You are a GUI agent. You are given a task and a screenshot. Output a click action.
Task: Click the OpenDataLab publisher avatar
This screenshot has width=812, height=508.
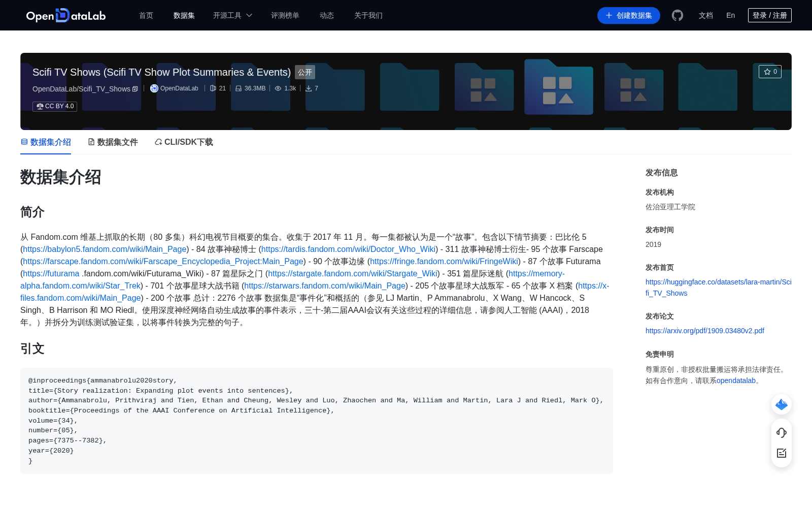point(154,88)
